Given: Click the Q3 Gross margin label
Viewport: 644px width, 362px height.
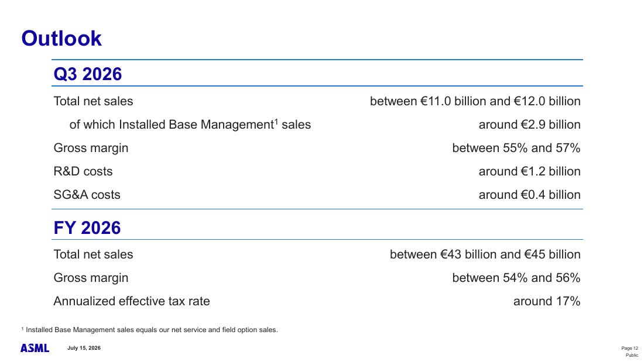Looking at the screenshot, I should coord(91,148).
